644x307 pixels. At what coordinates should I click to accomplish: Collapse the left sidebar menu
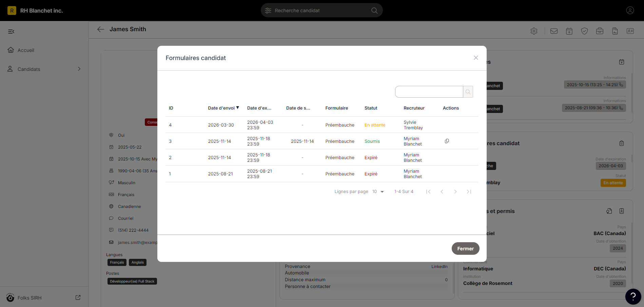point(11,32)
